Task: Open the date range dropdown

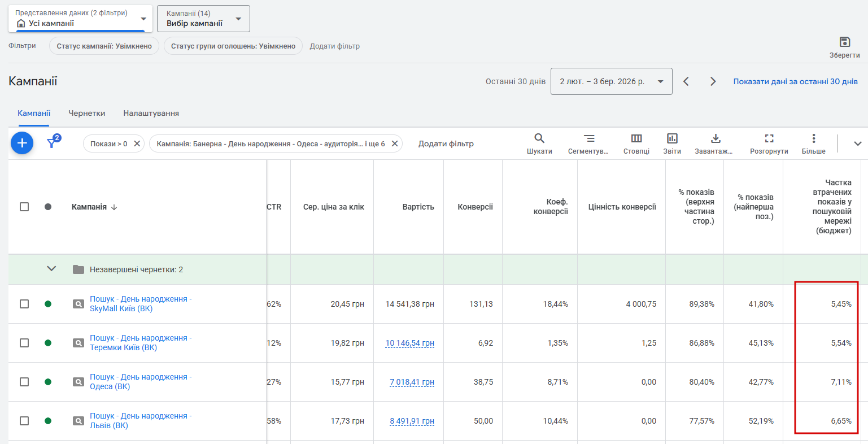Action: click(x=611, y=81)
